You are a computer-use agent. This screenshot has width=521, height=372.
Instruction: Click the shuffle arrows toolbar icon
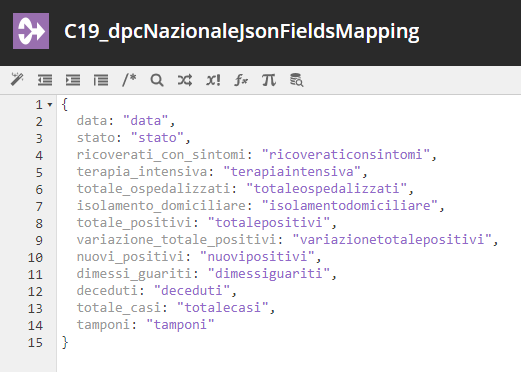pos(185,80)
